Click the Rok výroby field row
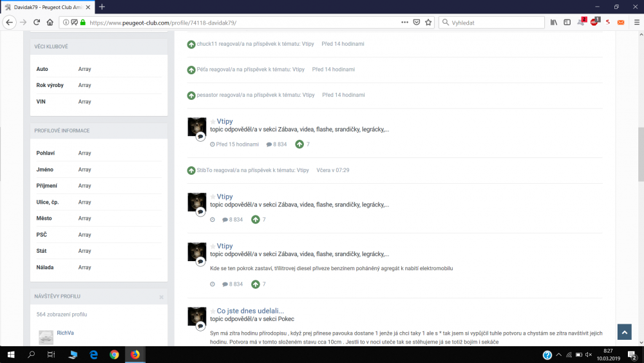644x363 pixels. [x=99, y=85]
